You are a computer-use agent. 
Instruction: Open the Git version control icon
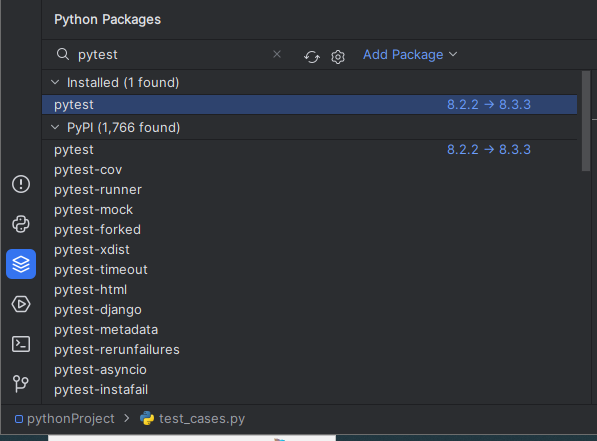pyautogui.click(x=21, y=383)
